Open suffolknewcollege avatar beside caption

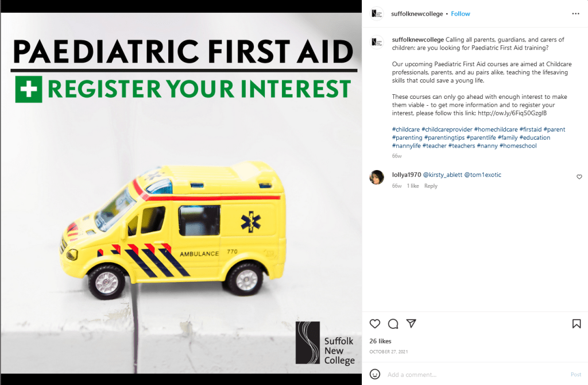[377, 42]
